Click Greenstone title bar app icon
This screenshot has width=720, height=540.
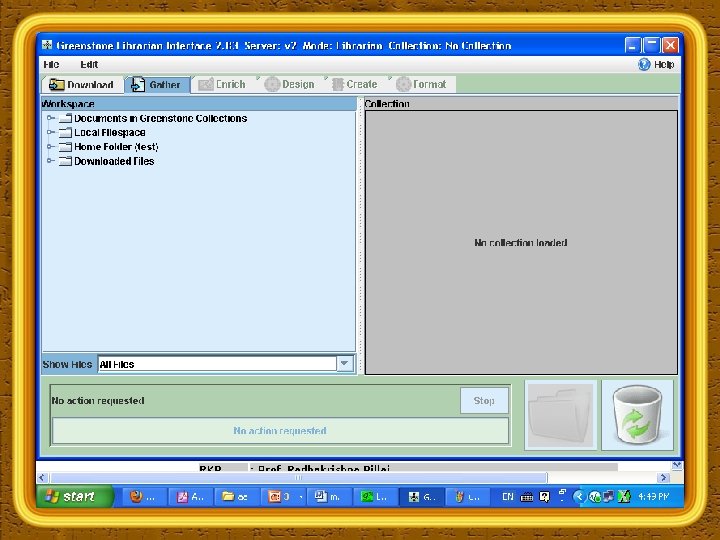[47, 45]
